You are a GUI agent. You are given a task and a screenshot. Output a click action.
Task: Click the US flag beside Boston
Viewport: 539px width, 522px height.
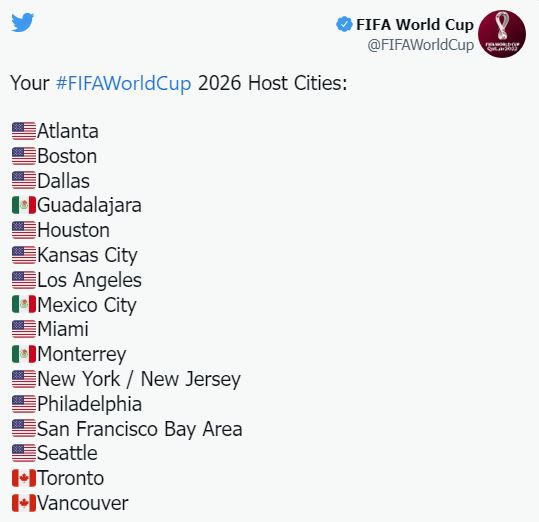[x=24, y=156]
